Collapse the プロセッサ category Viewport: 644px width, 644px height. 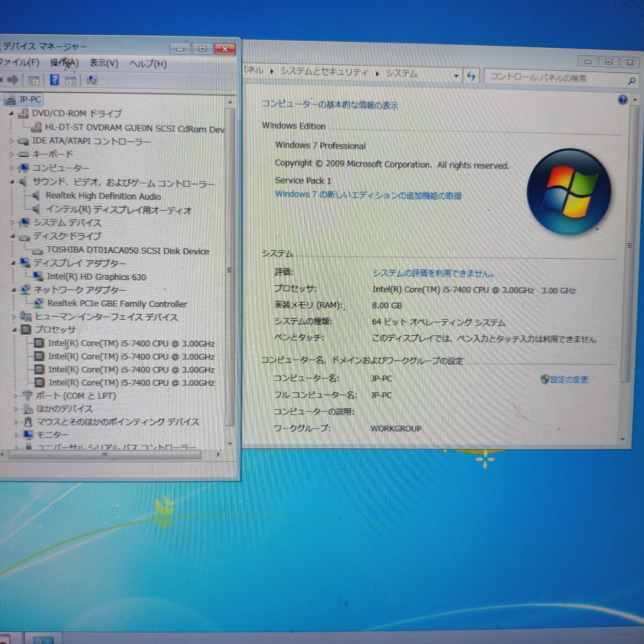click(x=14, y=330)
